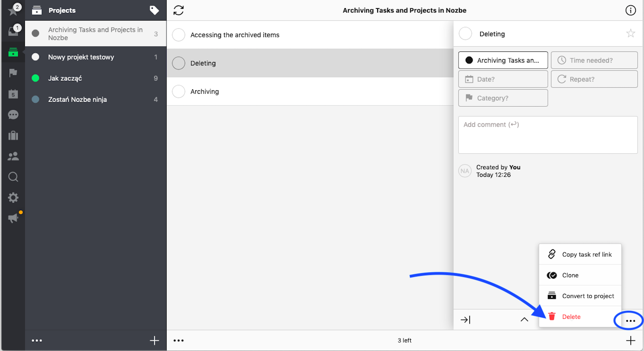Click the white color dot of Nowy projekt testowy
Screen dimensions: 644x351
[35, 57]
